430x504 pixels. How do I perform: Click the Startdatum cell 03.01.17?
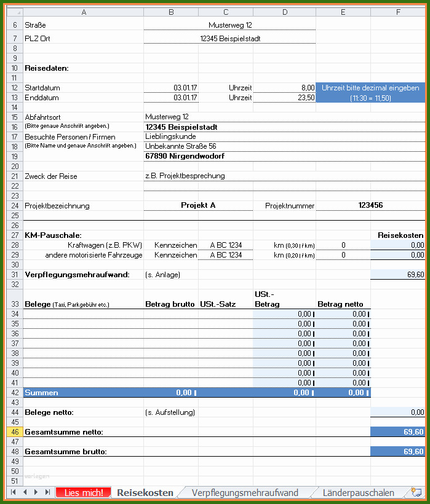171,88
